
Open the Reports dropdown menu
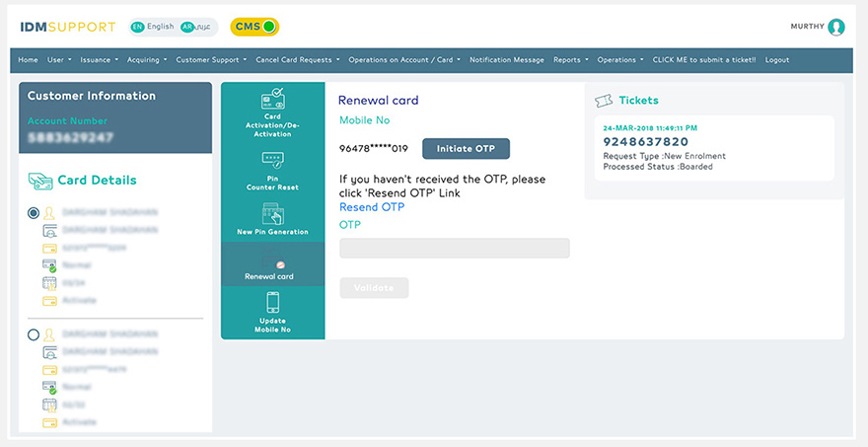(x=570, y=60)
